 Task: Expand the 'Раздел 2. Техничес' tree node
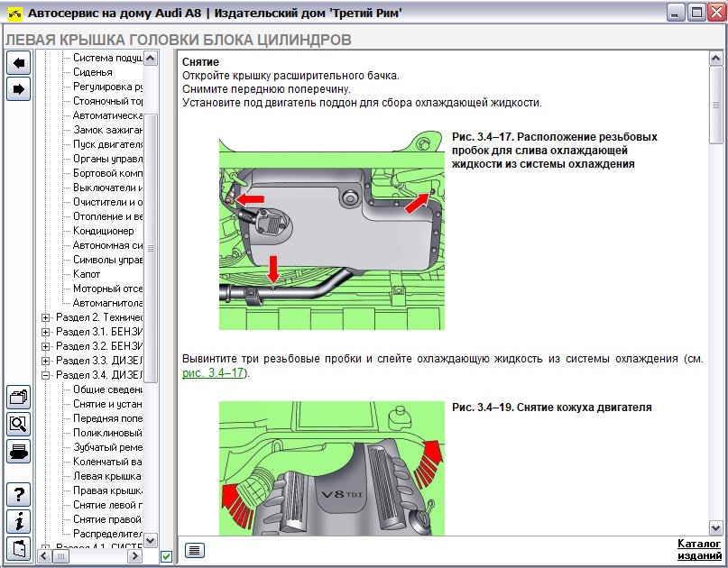point(45,318)
